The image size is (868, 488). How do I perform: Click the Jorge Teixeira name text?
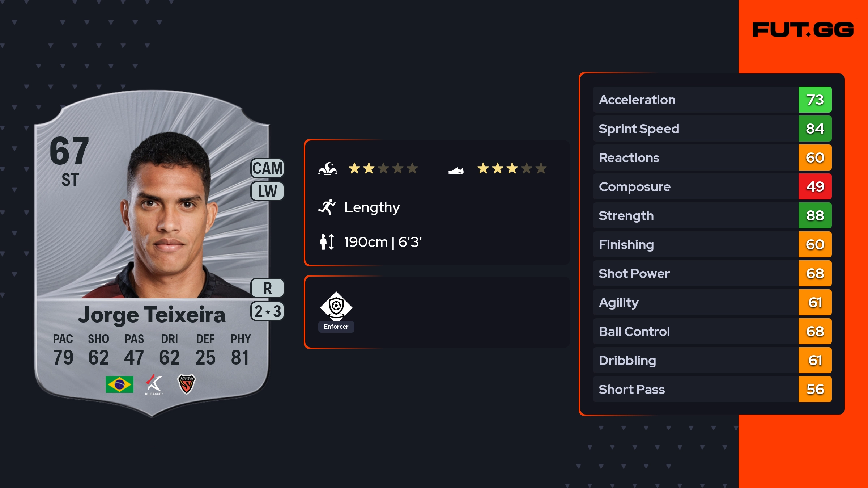(x=152, y=315)
